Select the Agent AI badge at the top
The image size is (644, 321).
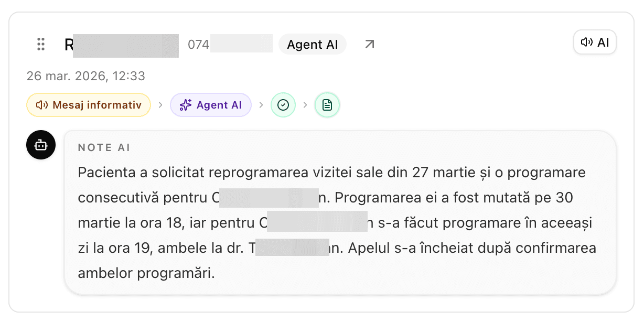point(312,44)
